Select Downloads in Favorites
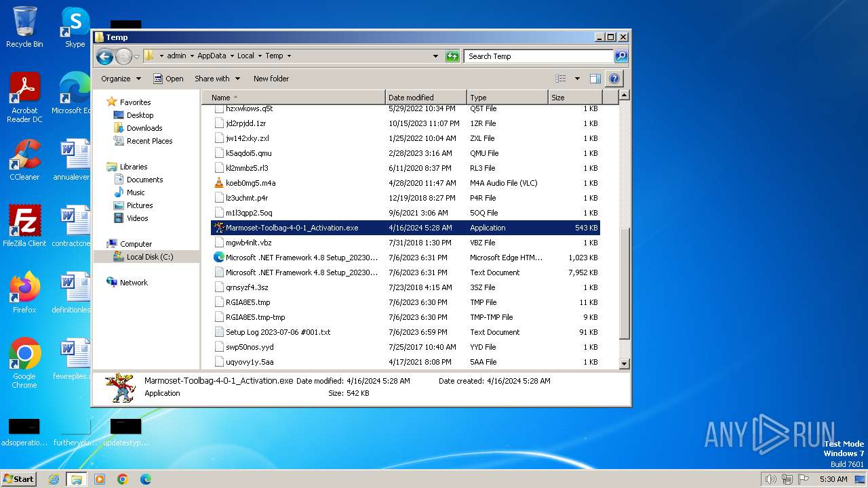 click(144, 128)
